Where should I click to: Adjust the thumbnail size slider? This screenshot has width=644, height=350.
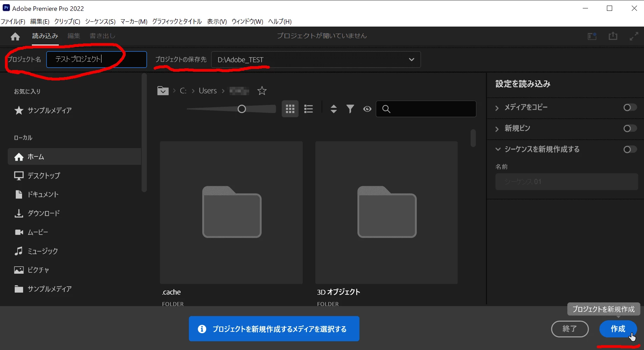click(x=241, y=109)
